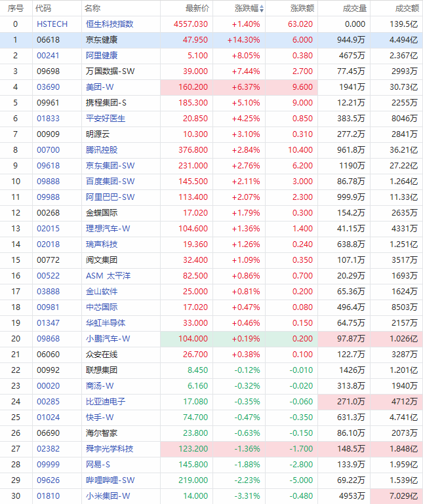Sort by the 涨跌额 column header
This screenshot has width=423, height=504.
pyautogui.click(x=302, y=9)
